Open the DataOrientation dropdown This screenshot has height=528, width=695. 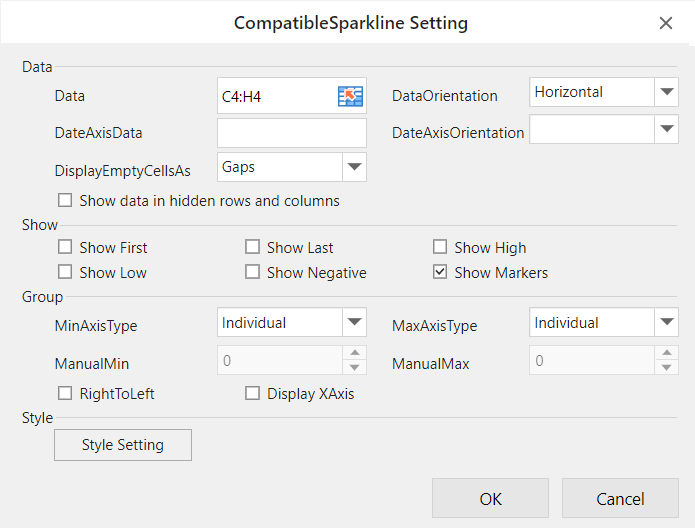[667, 93]
